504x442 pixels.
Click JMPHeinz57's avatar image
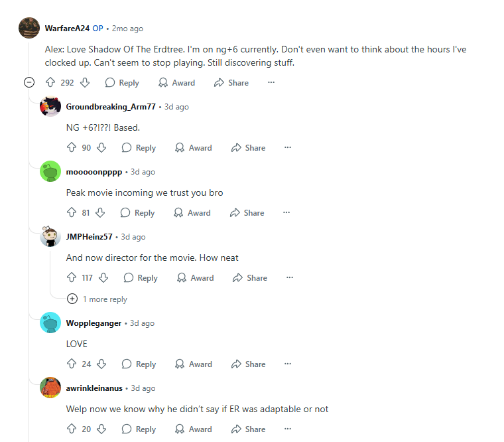coord(50,236)
